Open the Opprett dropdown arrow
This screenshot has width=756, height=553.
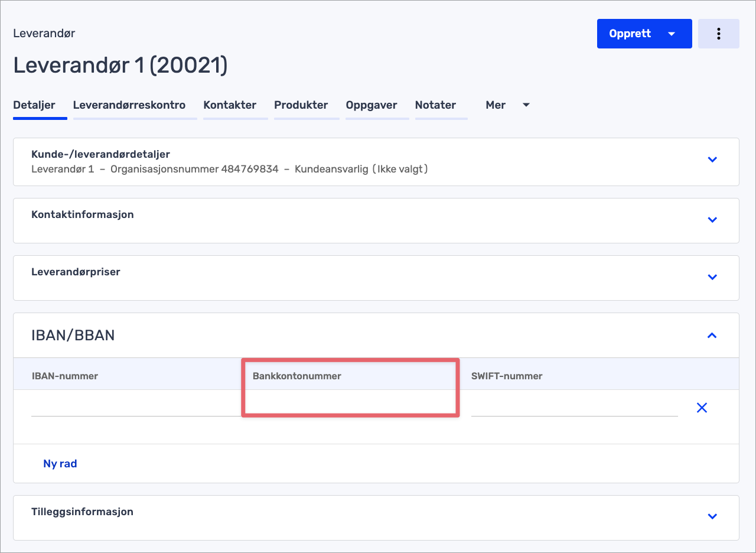672,34
